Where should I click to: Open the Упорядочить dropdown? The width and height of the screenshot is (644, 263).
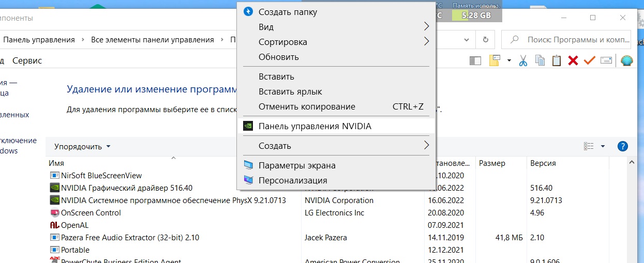coord(82,146)
